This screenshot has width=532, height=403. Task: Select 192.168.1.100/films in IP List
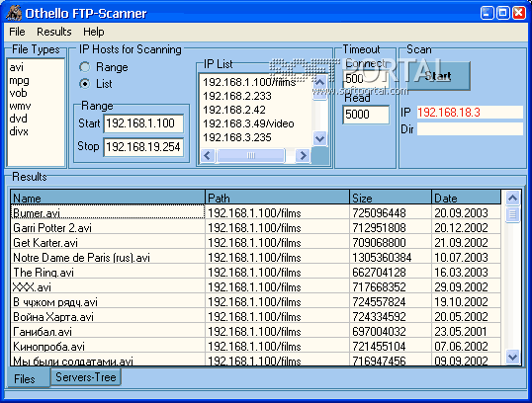(249, 82)
